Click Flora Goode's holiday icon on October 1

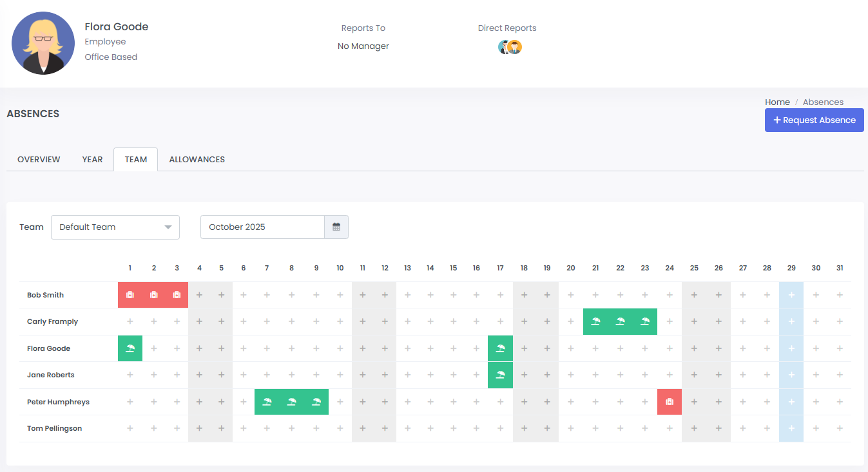click(130, 348)
